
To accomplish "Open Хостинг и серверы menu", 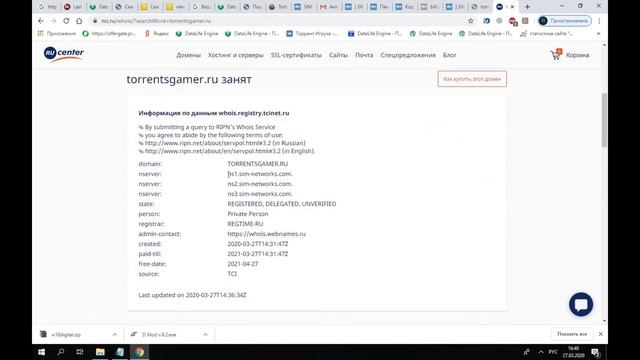I will 236,55.
